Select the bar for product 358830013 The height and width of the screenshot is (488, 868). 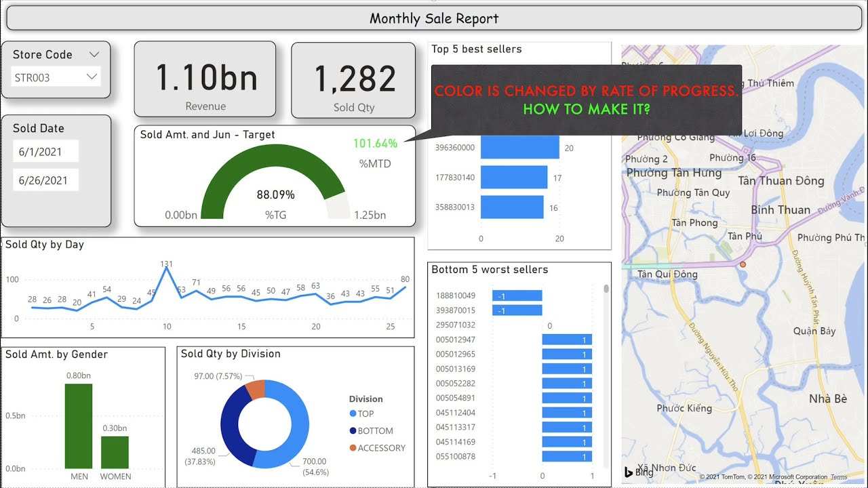click(512, 207)
